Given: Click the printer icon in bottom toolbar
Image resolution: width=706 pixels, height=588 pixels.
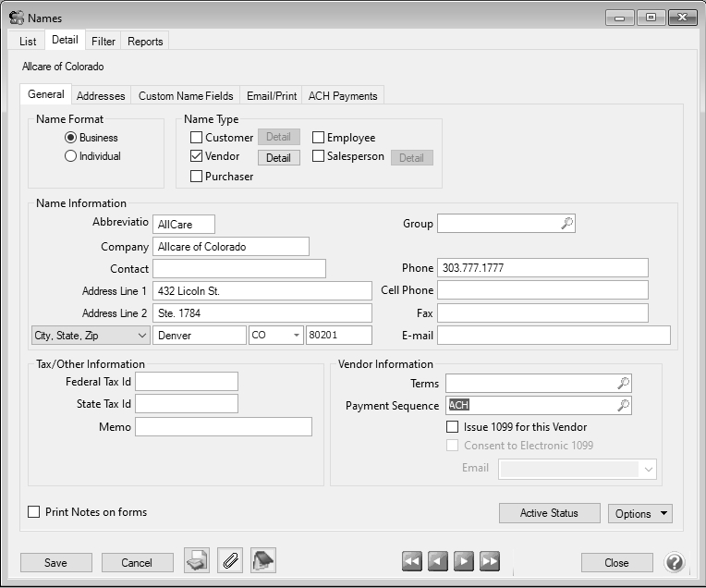Looking at the screenshot, I should click(x=196, y=560).
